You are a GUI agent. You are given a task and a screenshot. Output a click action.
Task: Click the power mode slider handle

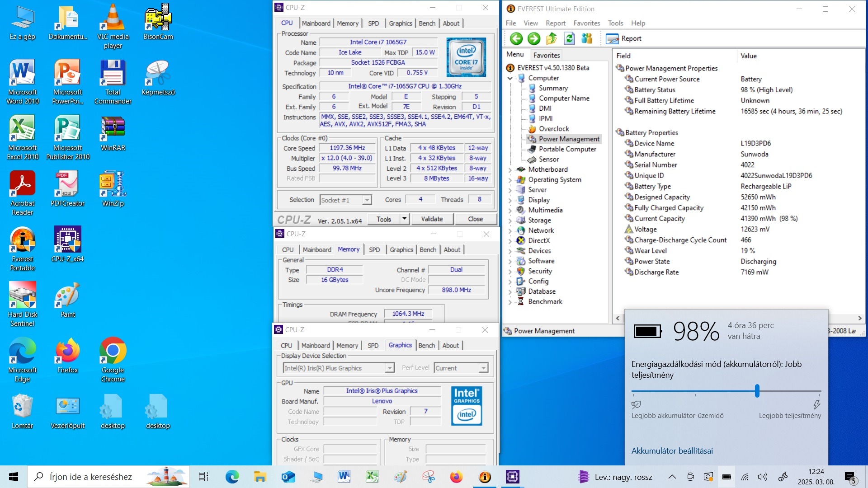[757, 391]
